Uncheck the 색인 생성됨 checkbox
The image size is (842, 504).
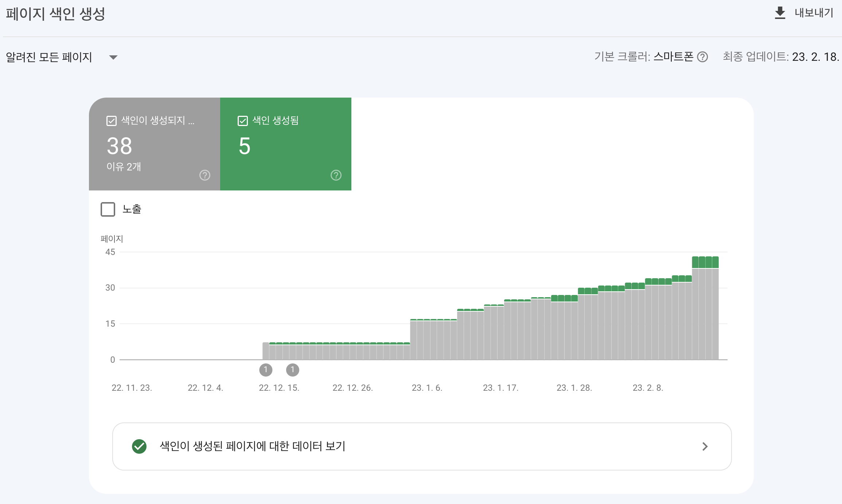click(x=243, y=121)
